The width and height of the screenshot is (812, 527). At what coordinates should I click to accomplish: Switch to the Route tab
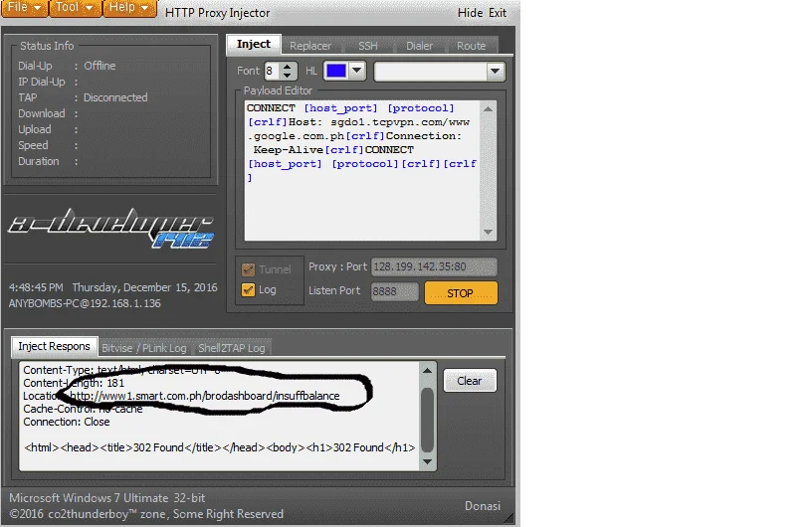(472, 46)
